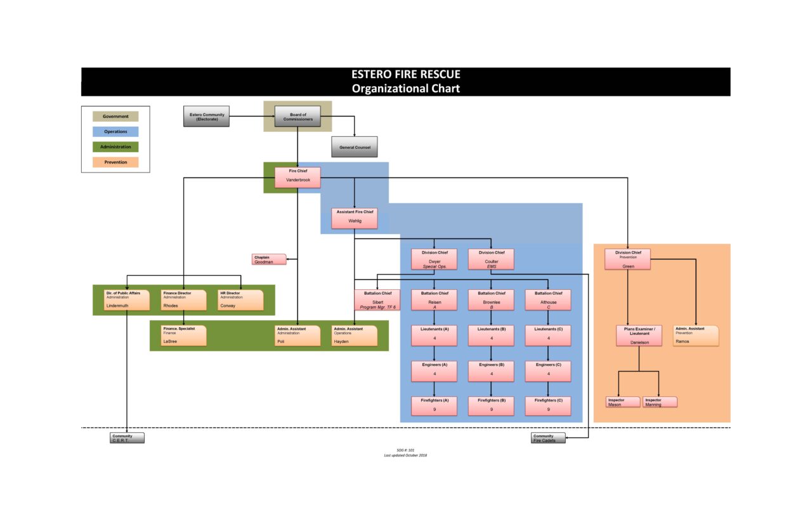
Task: Click Battalion Chief Reisen A box
Action: click(434, 299)
